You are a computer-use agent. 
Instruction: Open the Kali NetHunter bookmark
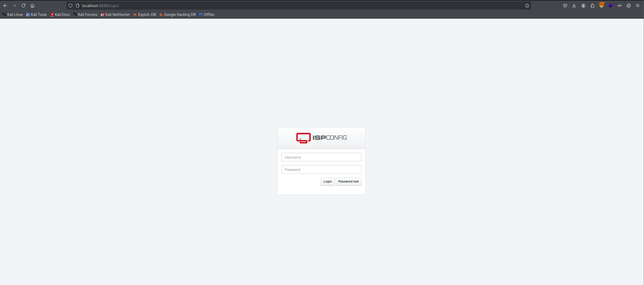115,15
